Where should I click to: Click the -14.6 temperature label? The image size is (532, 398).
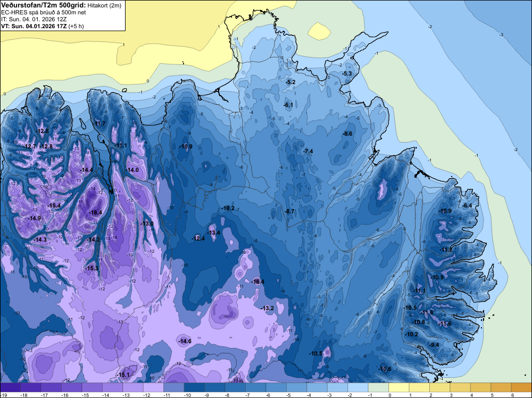pos(185,342)
